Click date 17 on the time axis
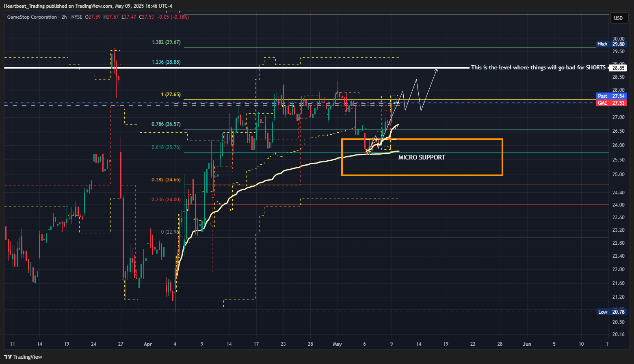 [256, 344]
